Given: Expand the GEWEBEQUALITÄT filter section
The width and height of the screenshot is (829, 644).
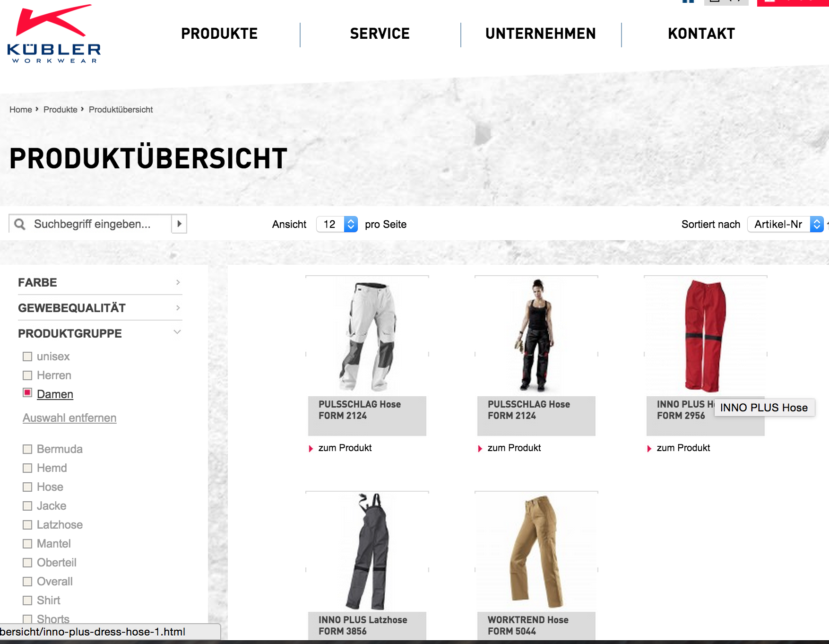Looking at the screenshot, I should [x=100, y=308].
